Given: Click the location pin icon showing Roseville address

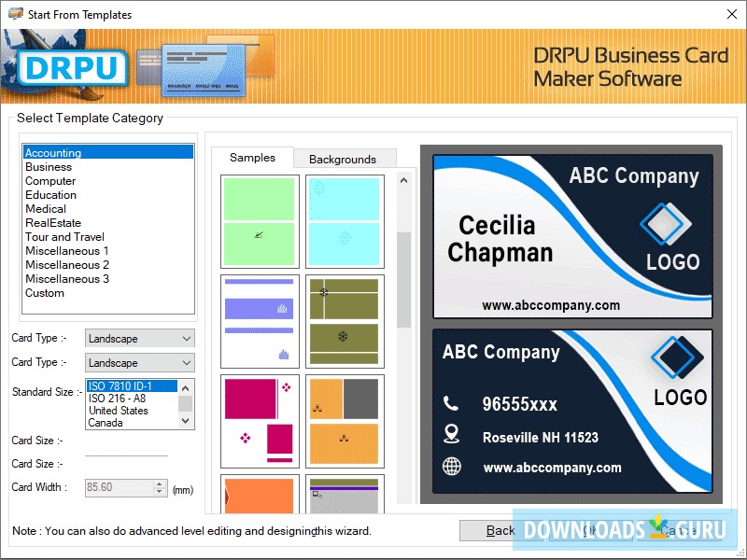Looking at the screenshot, I should tap(451, 435).
